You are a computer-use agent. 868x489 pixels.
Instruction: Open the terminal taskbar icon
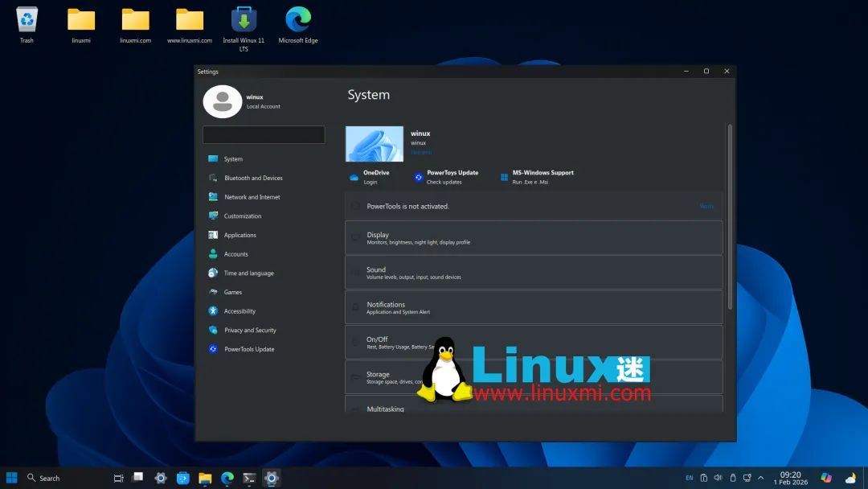(249, 478)
